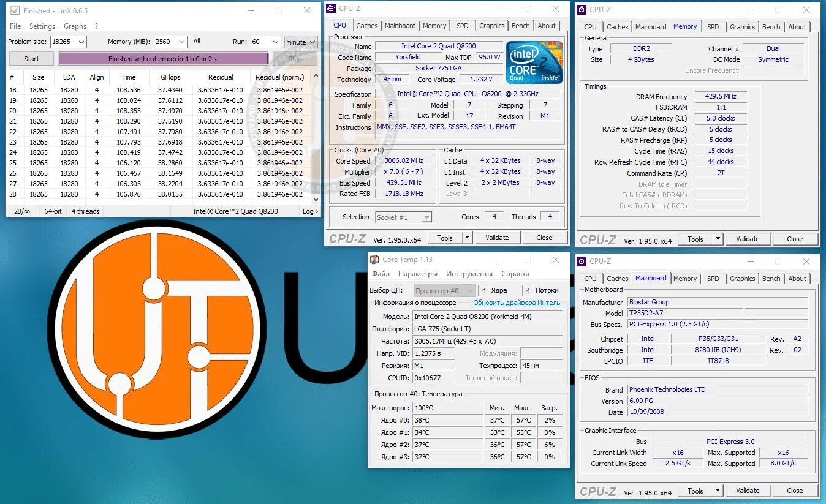The height and width of the screenshot is (504, 826).
Task: Click the LinX results scrollbar down arrow
Action: (316, 200)
